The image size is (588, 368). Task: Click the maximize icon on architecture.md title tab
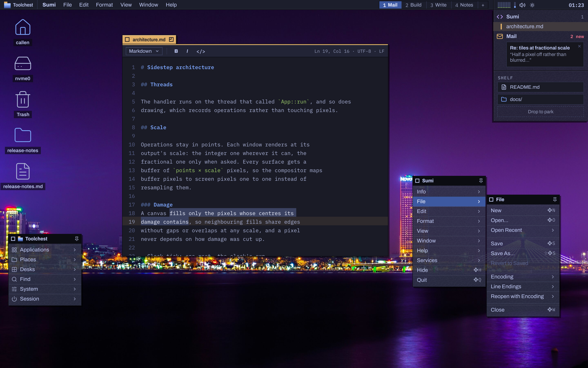tap(171, 39)
